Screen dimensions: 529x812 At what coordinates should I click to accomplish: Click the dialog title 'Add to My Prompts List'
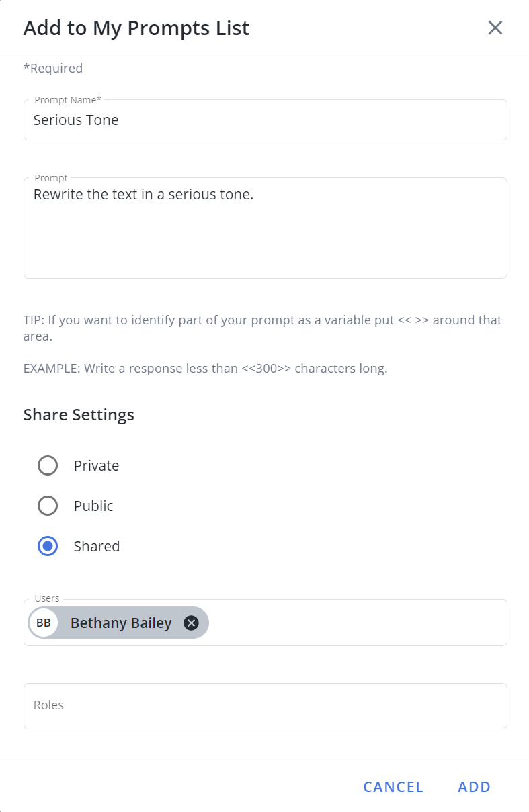click(136, 28)
